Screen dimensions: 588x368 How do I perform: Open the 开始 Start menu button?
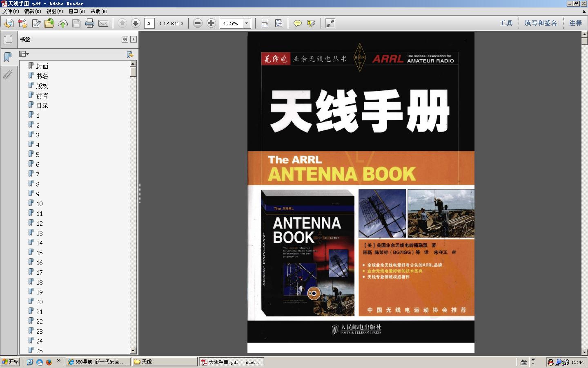11,361
